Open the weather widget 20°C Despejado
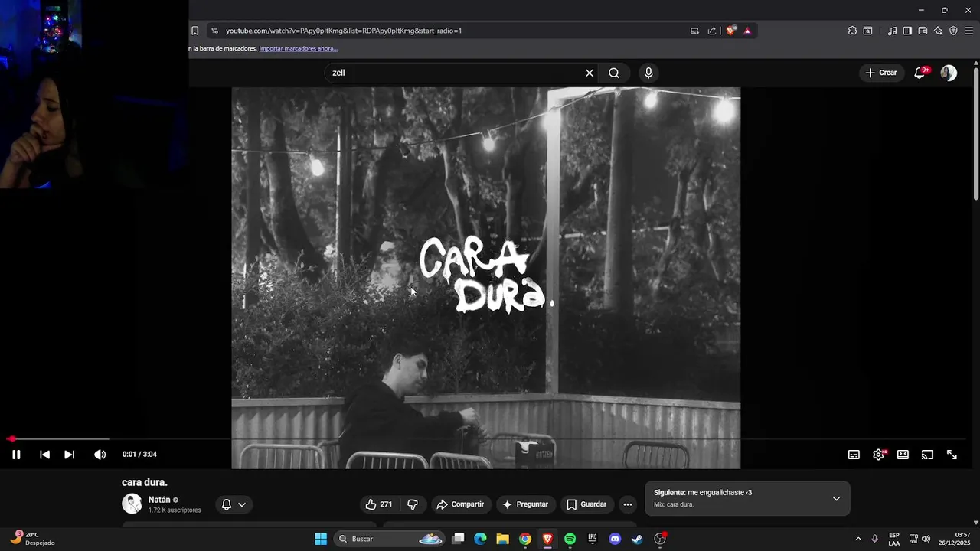Screen dimensions: 980x551 coord(32,539)
